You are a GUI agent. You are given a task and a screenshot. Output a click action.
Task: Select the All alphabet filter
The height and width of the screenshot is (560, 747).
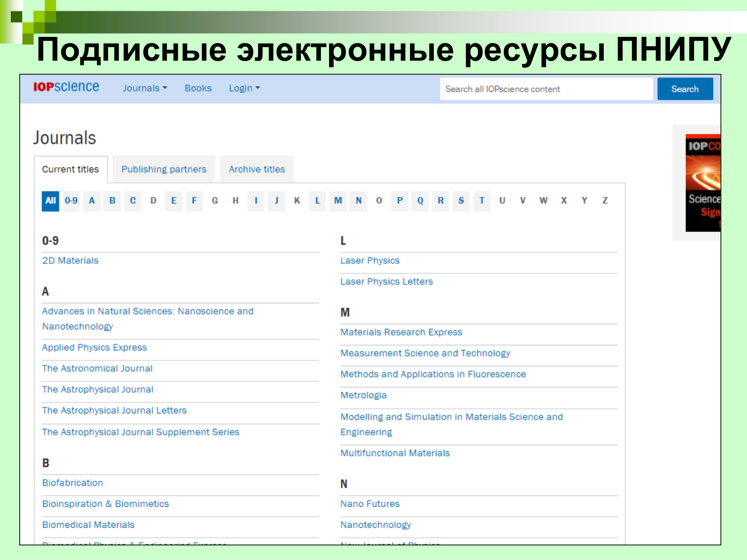pos(50,201)
